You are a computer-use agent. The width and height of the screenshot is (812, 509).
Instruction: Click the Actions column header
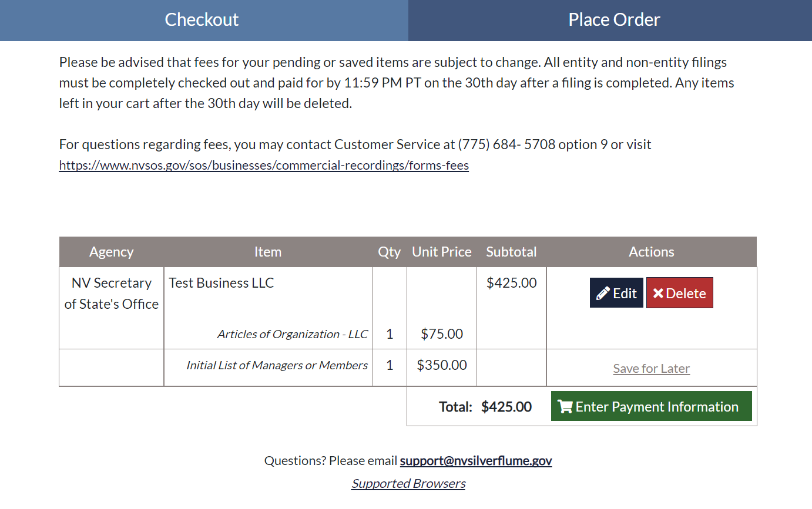coord(651,252)
